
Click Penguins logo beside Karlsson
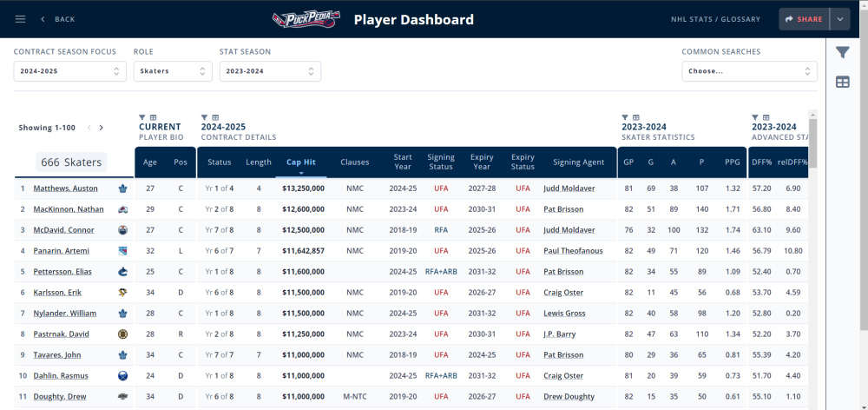(123, 293)
